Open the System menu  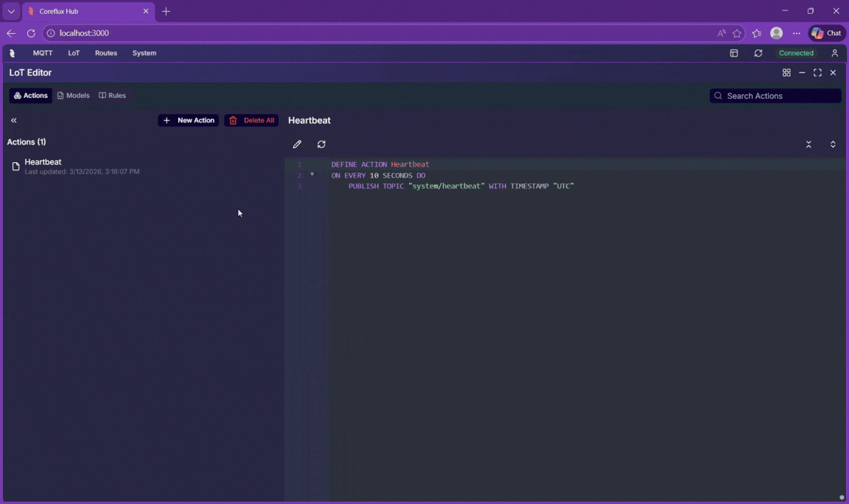click(x=144, y=52)
